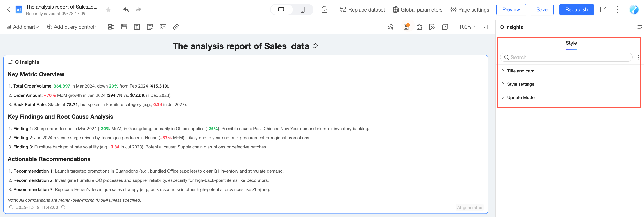
Task: Open the lock icon in top bar
Action: point(324,9)
